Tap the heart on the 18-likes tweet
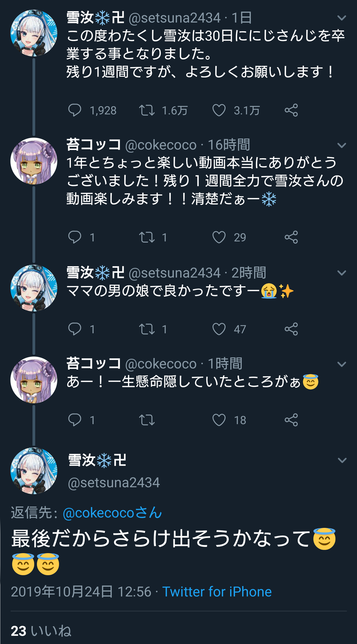Viewport: 357px width, 644px height. (x=219, y=420)
